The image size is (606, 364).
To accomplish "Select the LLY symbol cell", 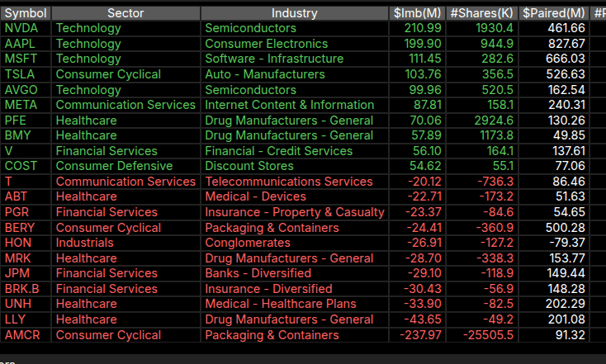I will pyautogui.click(x=26, y=319).
